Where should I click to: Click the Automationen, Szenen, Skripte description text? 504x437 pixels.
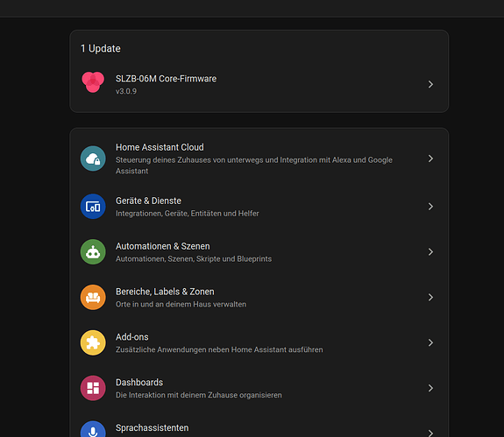[194, 259]
